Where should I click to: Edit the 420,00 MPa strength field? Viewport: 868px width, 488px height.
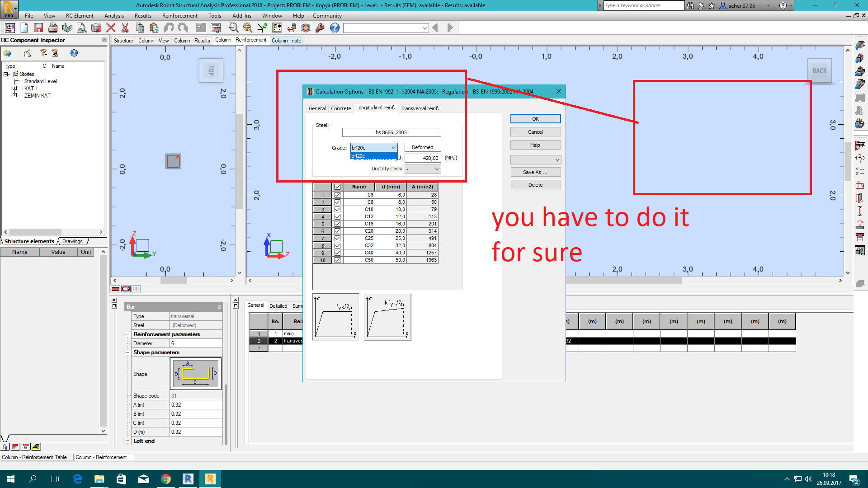(423, 158)
